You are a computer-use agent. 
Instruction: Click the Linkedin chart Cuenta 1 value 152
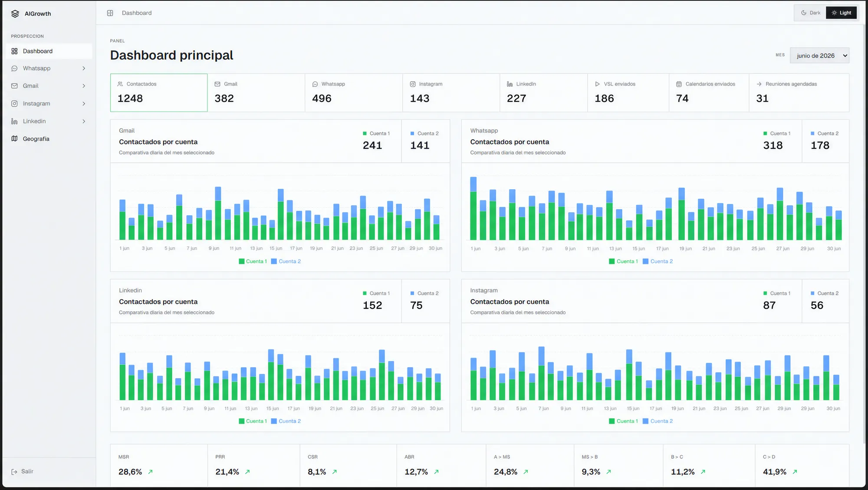point(372,306)
